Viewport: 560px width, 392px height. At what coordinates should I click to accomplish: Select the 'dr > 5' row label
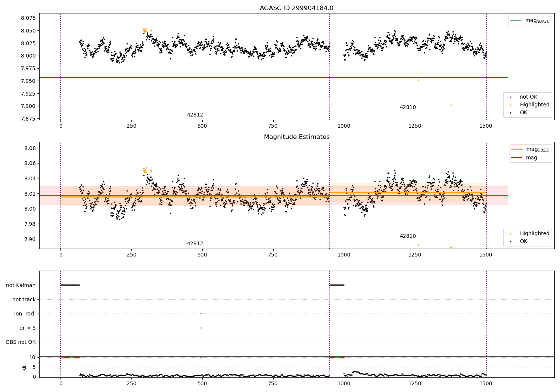pyautogui.click(x=28, y=328)
